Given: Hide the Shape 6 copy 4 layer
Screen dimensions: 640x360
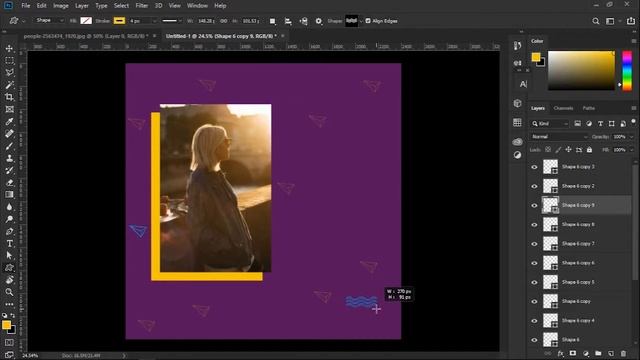Looking at the screenshot, I should 534,320.
